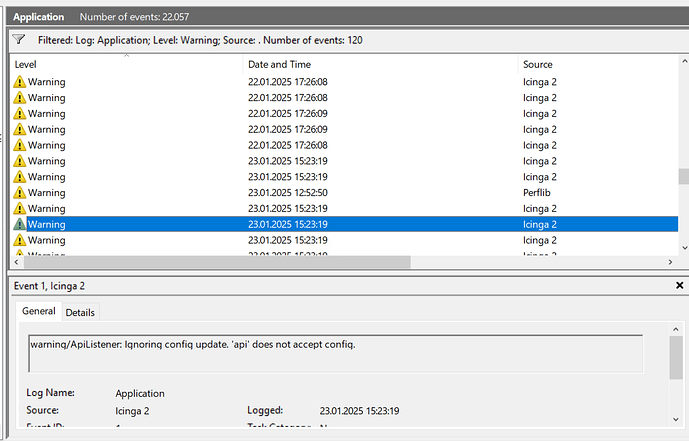The image size is (689, 441).
Task: Click the filtered summary text
Action: (200, 40)
